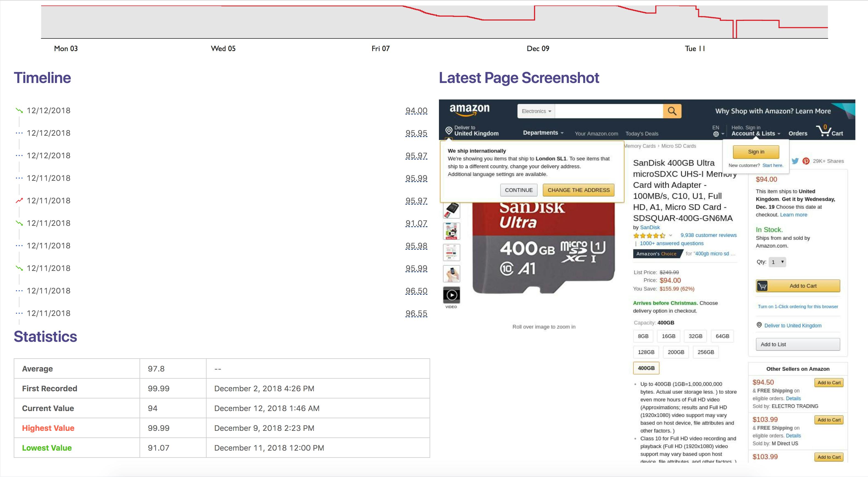The height and width of the screenshot is (477, 868).
Task: Click Details link under ELECTRO TRADING offer
Action: pos(793,398)
